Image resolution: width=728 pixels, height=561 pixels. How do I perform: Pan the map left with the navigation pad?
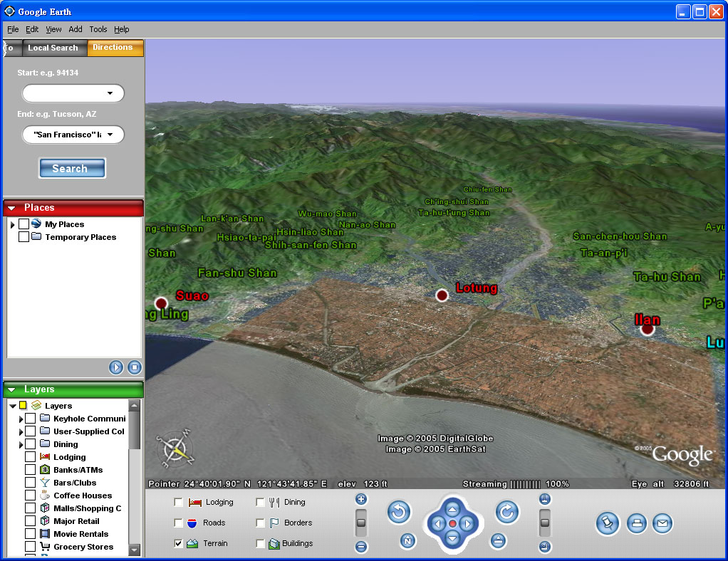tap(437, 524)
